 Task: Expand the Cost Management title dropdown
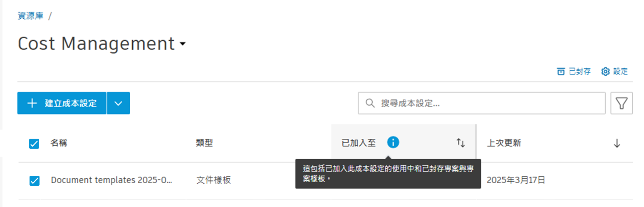(x=183, y=44)
